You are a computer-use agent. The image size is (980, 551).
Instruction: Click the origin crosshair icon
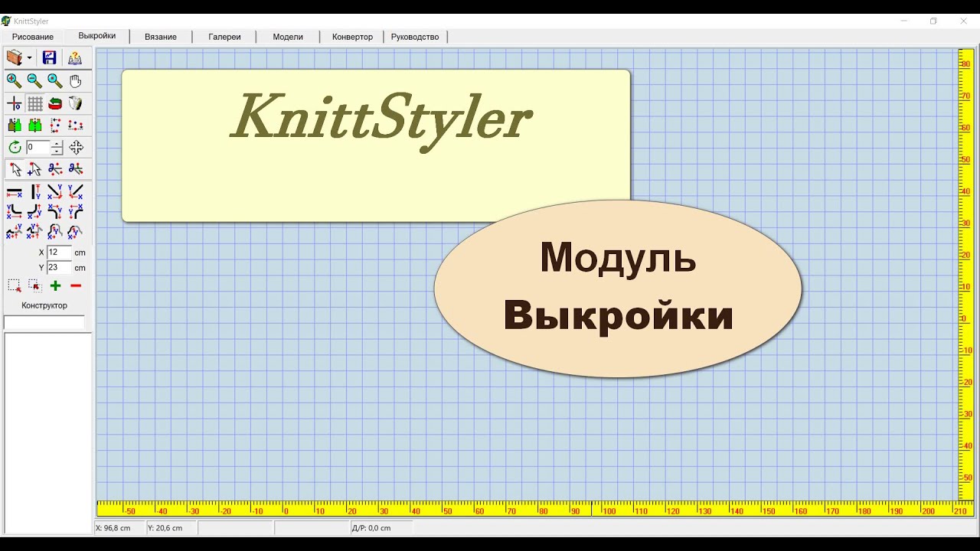pos(14,103)
